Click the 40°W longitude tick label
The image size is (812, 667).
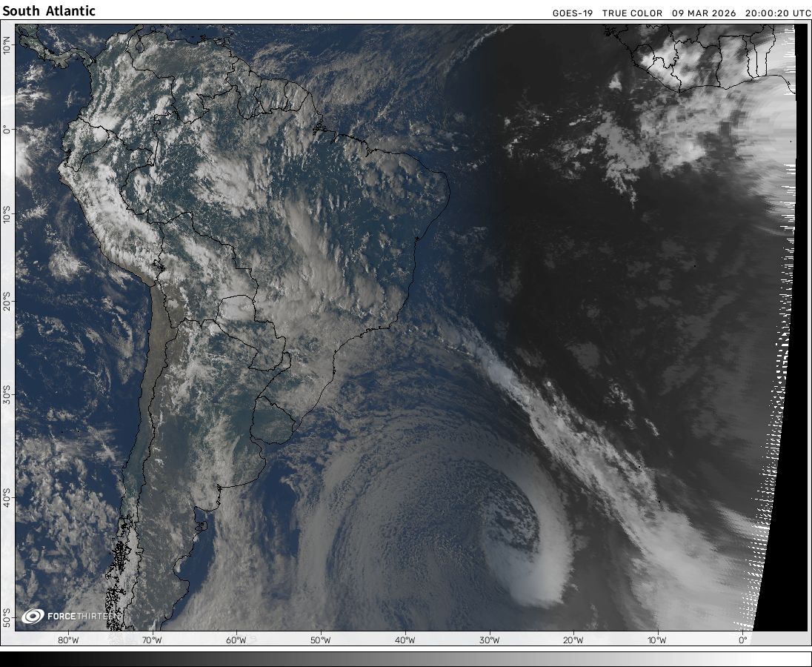tap(405, 640)
